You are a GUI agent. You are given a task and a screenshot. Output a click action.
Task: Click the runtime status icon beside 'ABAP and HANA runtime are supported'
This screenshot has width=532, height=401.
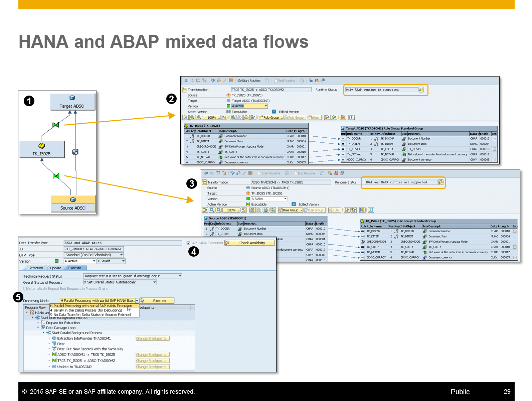point(440,182)
